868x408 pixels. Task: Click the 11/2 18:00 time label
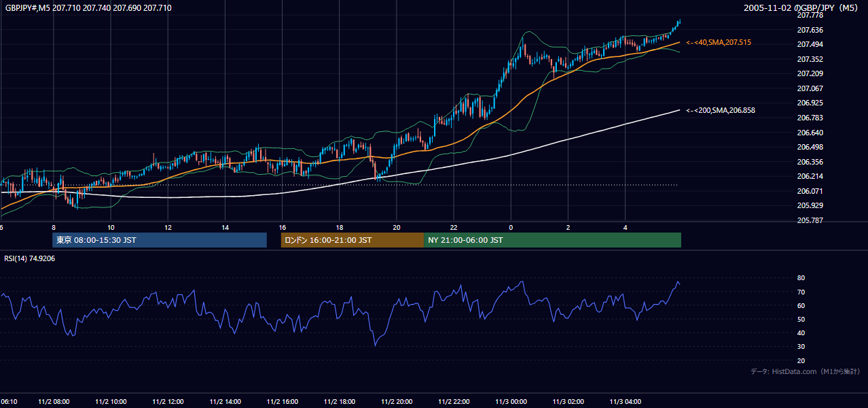tap(339, 402)
